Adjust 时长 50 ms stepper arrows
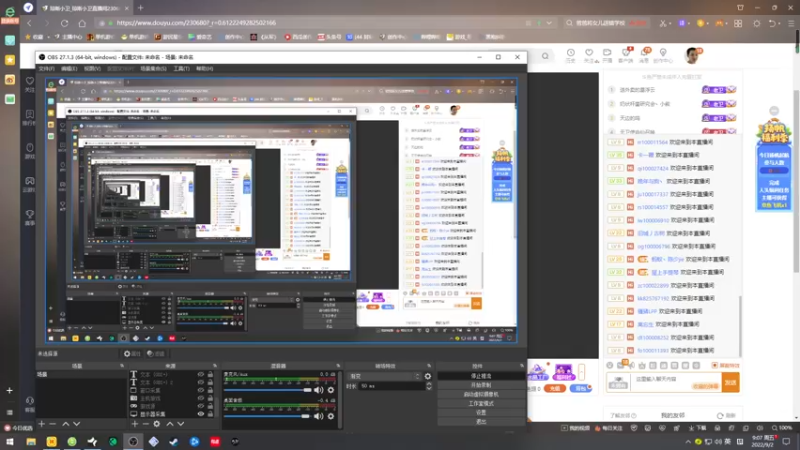The height and width of the screenshot is (450, 800). (429, 386)
